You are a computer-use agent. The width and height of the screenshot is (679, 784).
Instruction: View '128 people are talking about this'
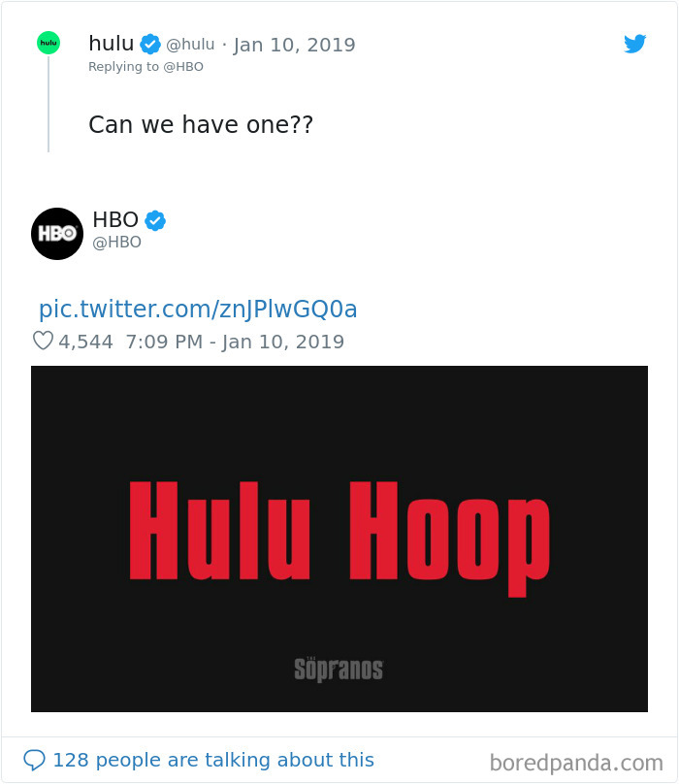pyautogui.click(x=213, y=760)
